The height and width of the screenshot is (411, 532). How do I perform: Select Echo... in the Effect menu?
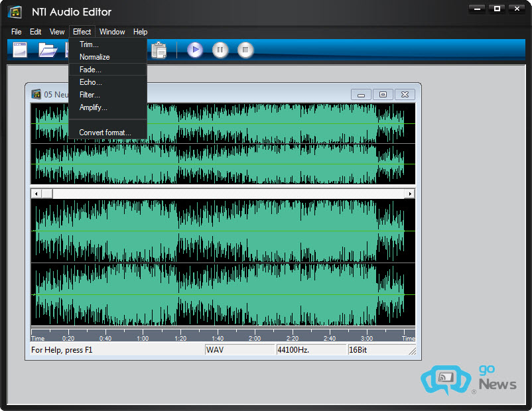(x=108, y=82)
